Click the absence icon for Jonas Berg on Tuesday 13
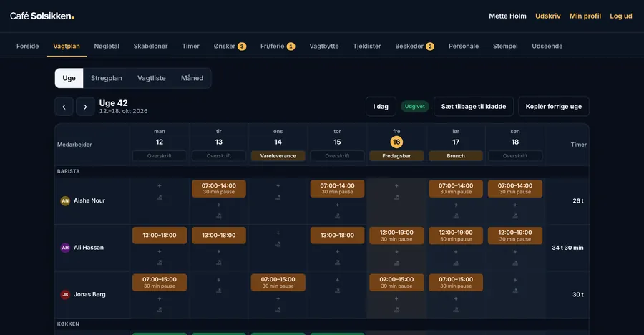The height and width of the screenshot is (335, 644). [219, 291]
